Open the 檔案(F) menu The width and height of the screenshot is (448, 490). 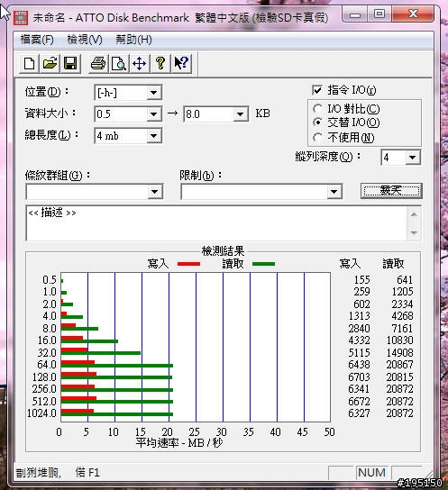tap(37, 40)
